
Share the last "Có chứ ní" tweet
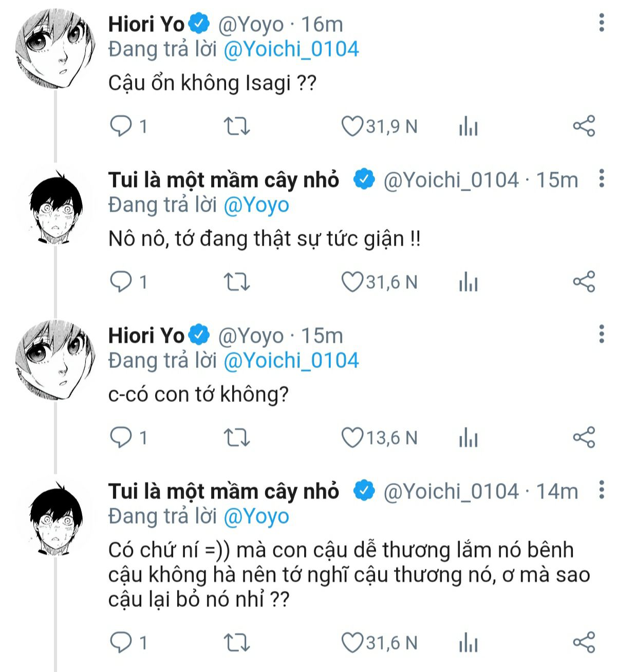[584, 643]
